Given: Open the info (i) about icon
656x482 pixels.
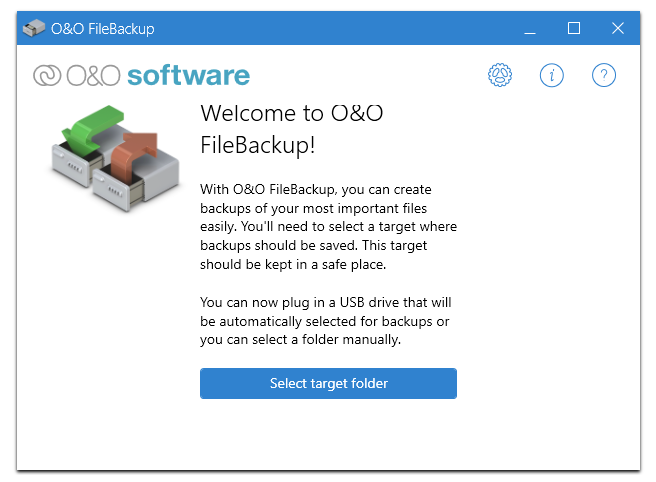Looking at the screenshot, I should (552, 75).
